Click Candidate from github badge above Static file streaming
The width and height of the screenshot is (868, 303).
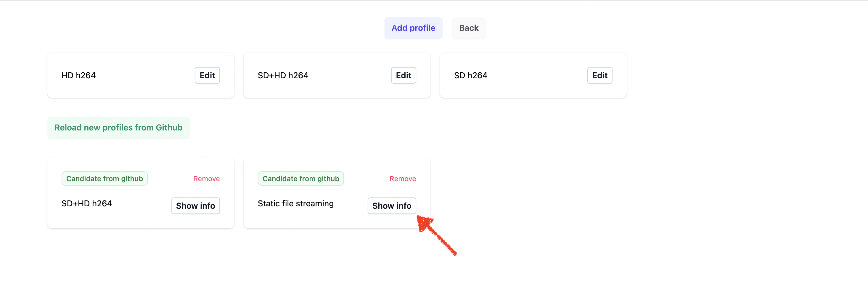click(300, 178)
